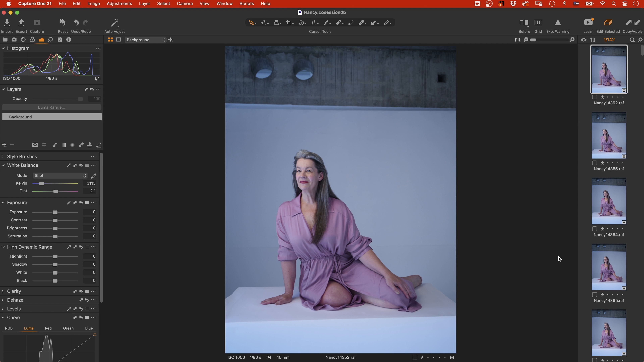This screenshot has height=362, width=644.
Task: Click the Luma Range... button
Action: 51,107
